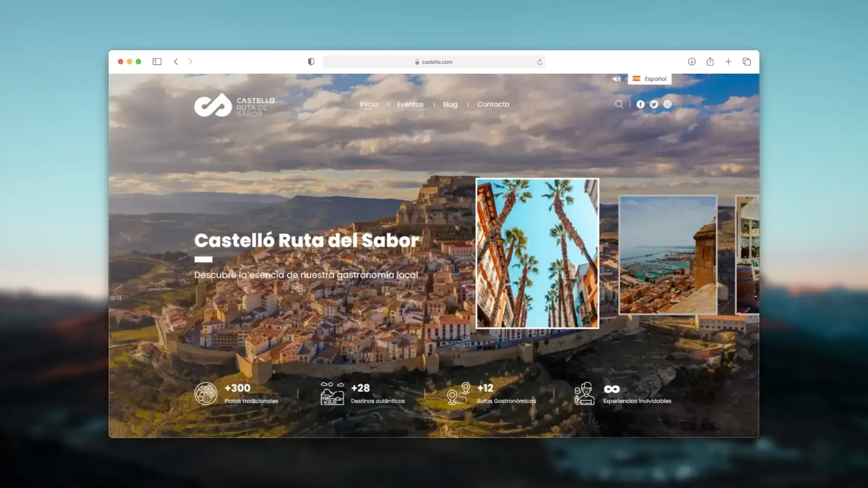Screen dimensions: 868x488
Task: Open a new tab with plus icon
Action: [728, 62]
